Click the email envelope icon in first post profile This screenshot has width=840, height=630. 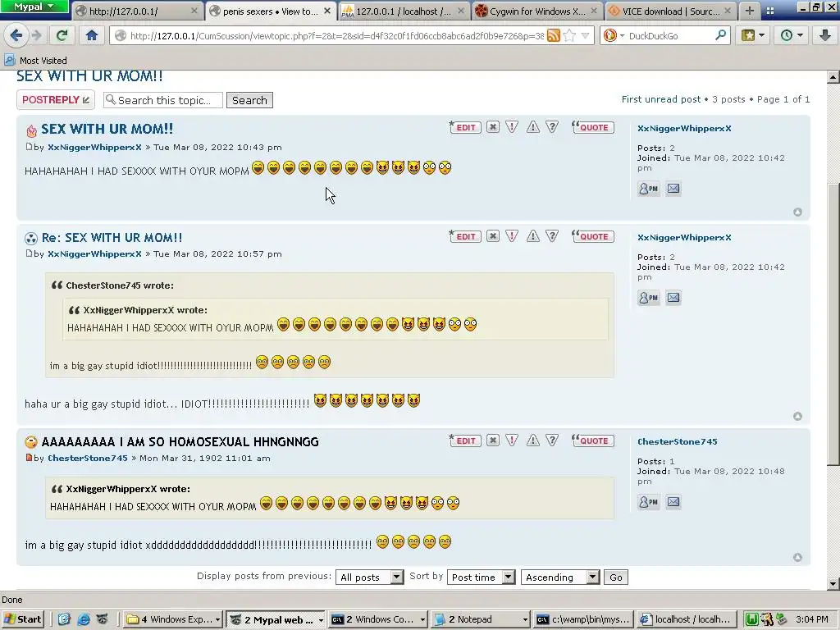pyautogui.click(x=673, y=189)
